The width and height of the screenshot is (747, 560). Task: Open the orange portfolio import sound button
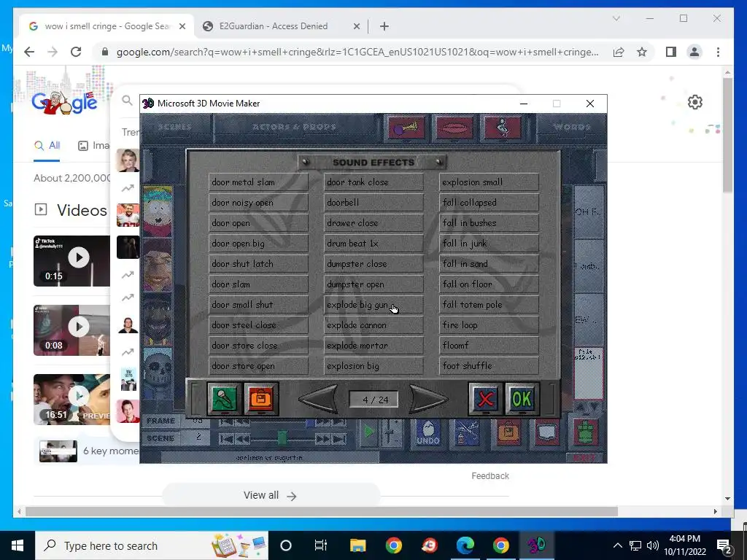pyautogui.click(x=261, y=399)
